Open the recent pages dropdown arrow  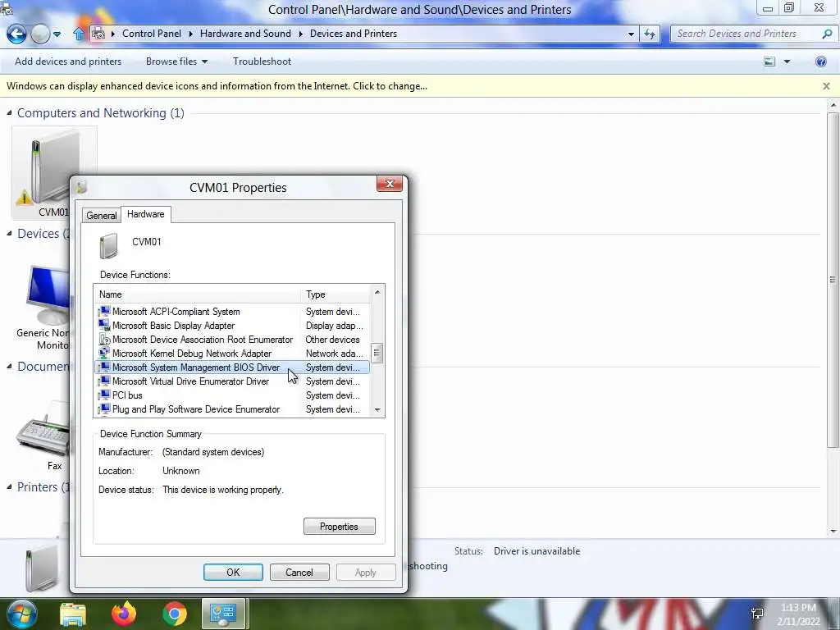[x=57, y=34]
